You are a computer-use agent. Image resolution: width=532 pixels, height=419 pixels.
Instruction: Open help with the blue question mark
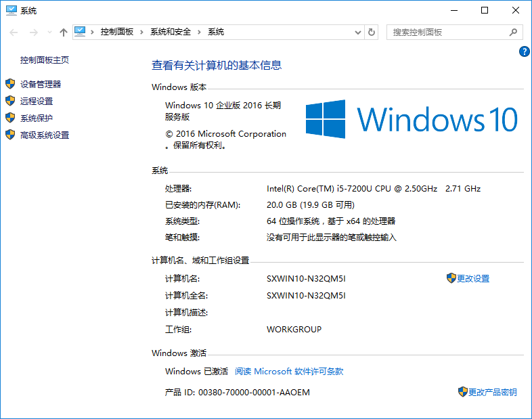click(524, 51)
